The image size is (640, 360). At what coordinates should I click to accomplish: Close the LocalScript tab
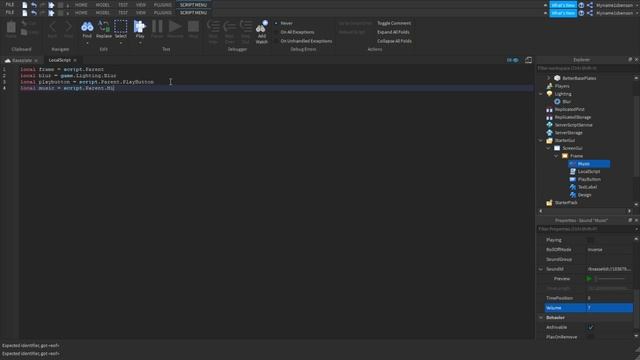coord(75,60)
